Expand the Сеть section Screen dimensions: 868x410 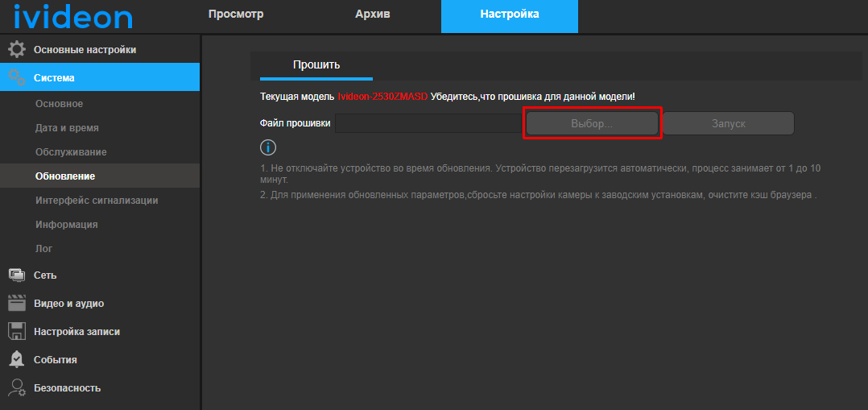100,275
